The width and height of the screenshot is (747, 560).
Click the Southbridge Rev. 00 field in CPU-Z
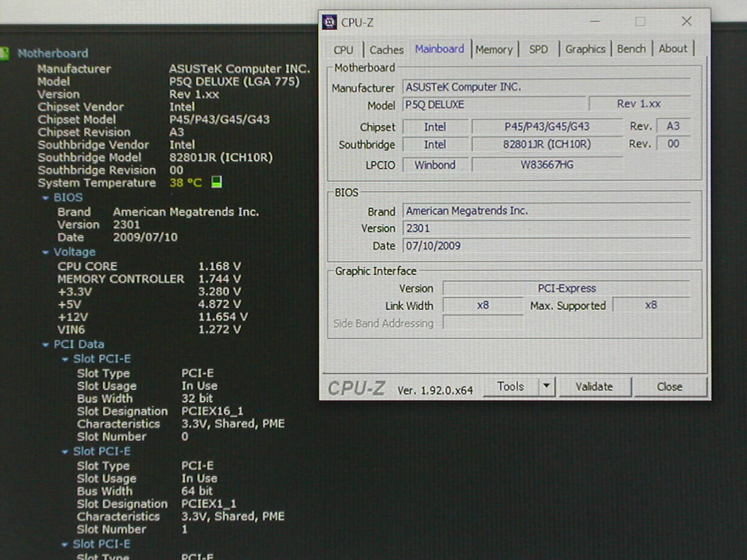(x=673, y=144)
